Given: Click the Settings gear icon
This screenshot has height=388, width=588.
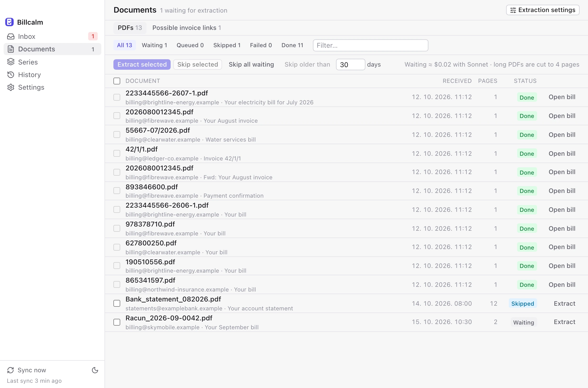Looking at the screenshot, I should [x=11, y=87].
